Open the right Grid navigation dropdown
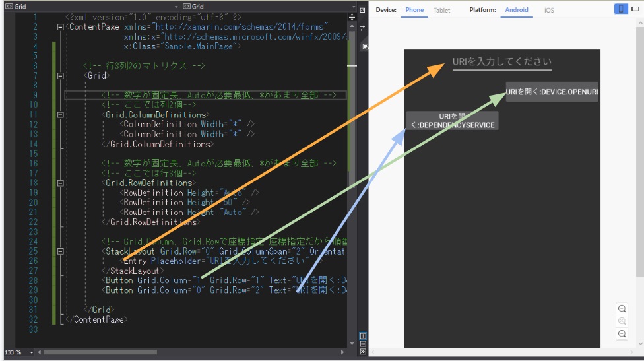644x361 pixels. 353,7
